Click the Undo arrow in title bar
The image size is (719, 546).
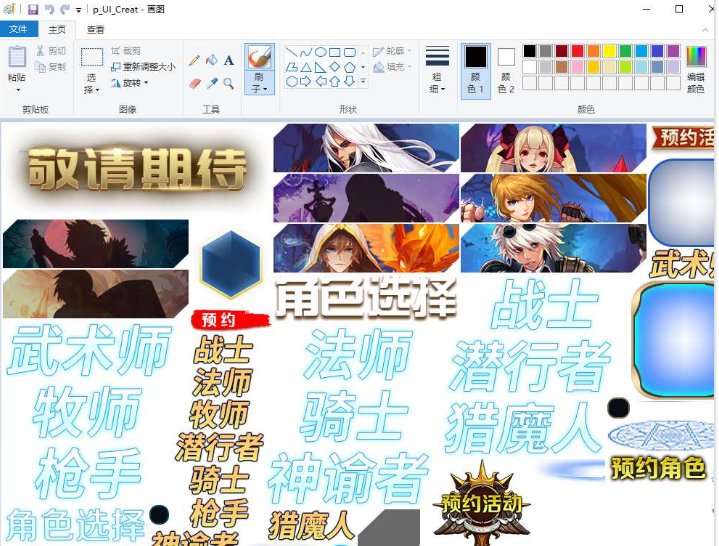50,9
